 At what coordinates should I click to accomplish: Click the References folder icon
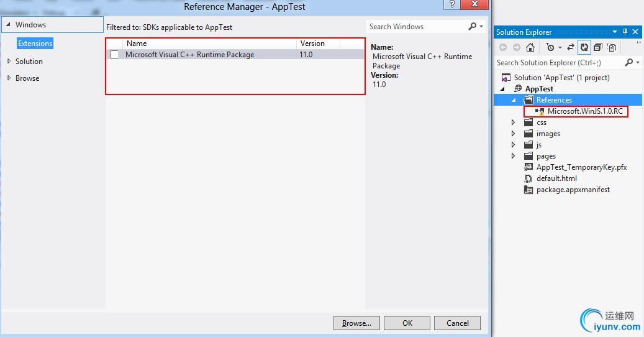[528, 100]
